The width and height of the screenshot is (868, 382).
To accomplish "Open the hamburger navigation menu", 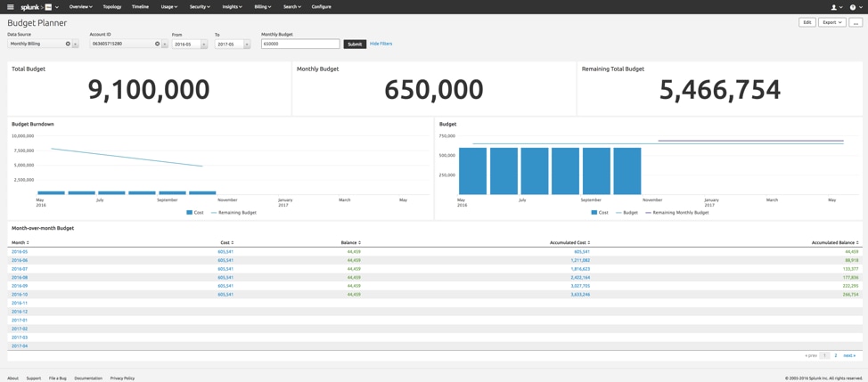I will [x=10, y=6].
